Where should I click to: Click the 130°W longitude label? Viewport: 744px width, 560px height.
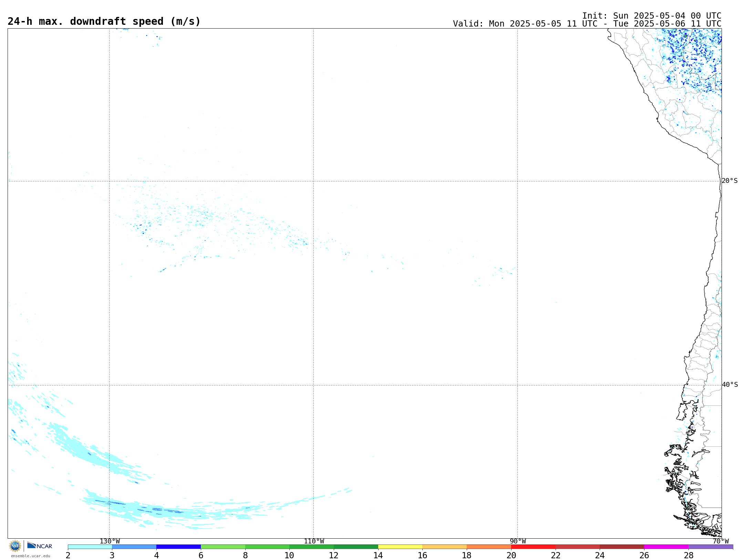coord(110,541)
